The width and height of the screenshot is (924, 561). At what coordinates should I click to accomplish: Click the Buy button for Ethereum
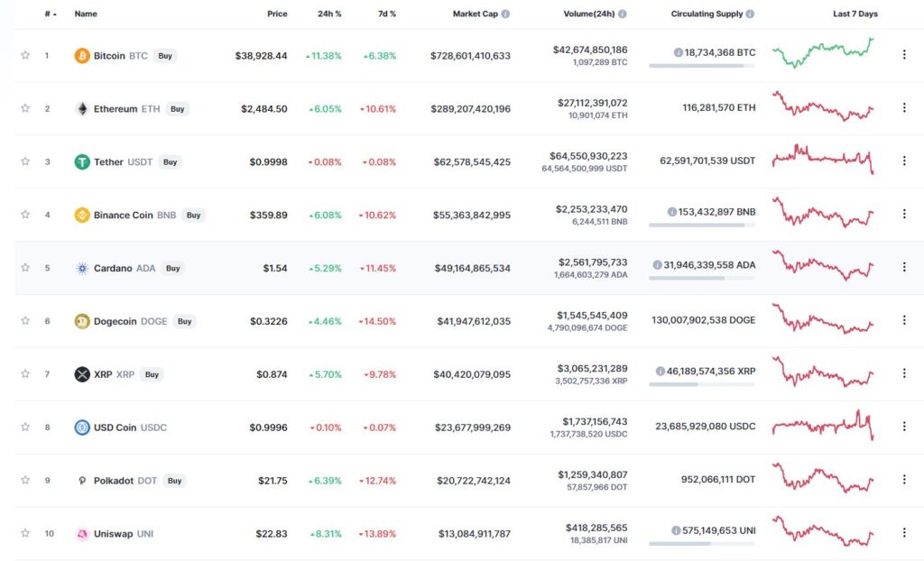point(178,109)
